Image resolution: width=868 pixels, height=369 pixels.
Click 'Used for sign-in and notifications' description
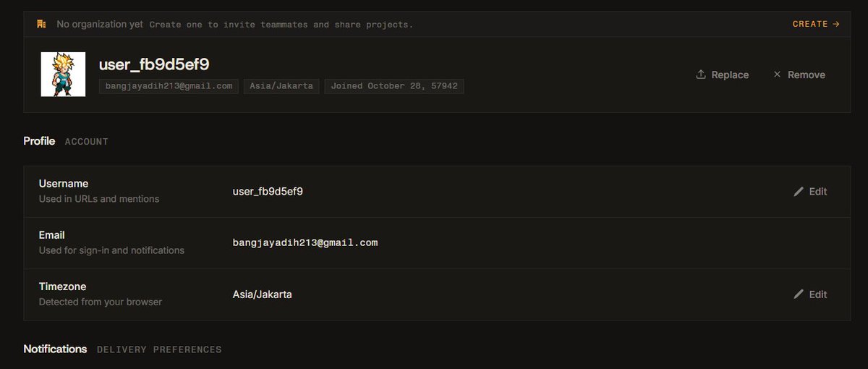tap(111, 250)
